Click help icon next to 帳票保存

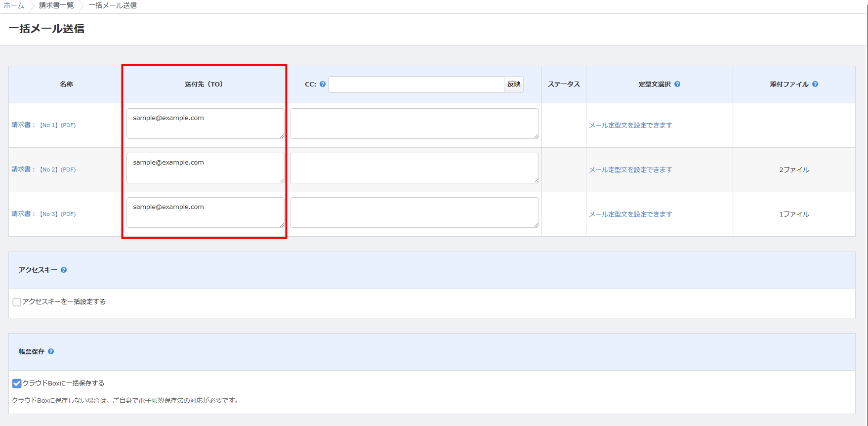click(x=51, y=351)
